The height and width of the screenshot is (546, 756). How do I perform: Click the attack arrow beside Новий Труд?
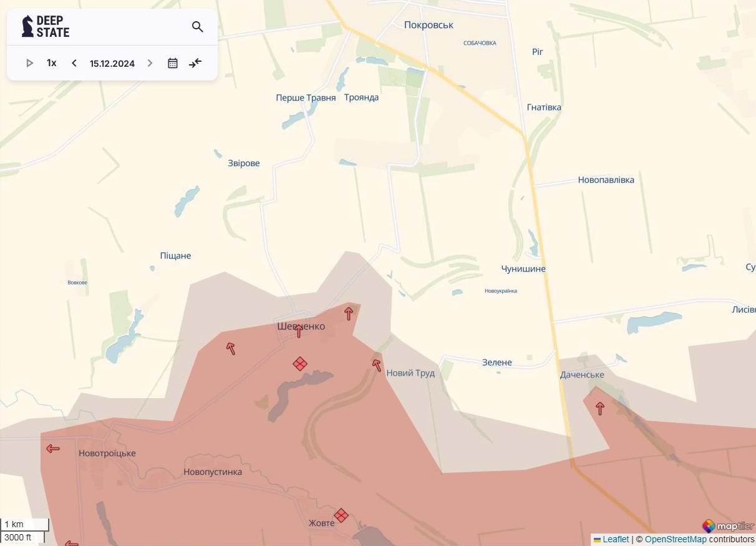click(377, 365)
